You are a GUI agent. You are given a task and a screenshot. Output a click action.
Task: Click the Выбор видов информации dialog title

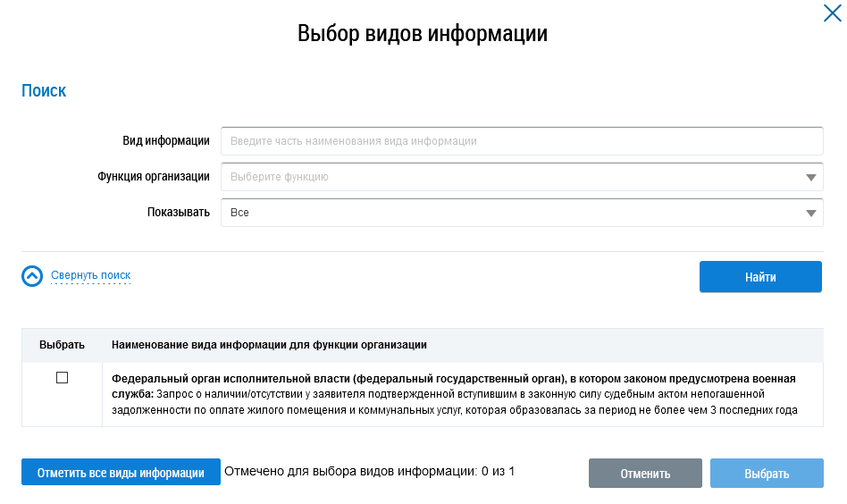click(422, 34)
